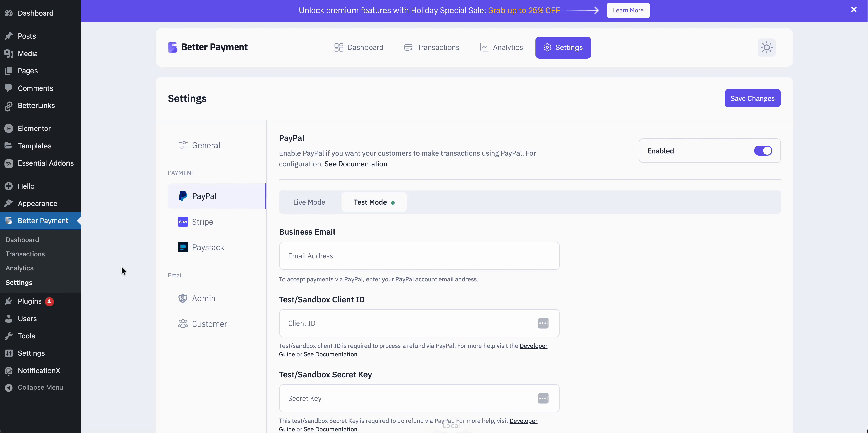
Task: Reveal the Secret Key with the dots icon
Action: 543,398
